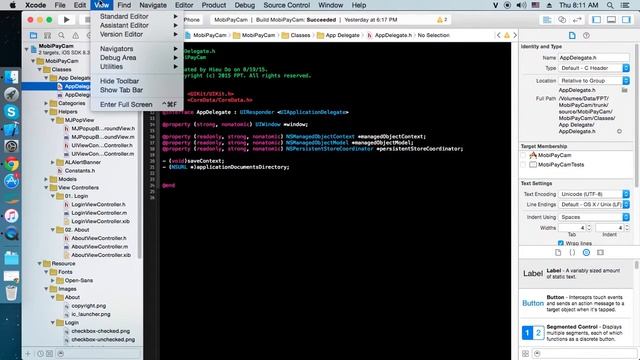
Task: Open Notification Center in menu bar
Action: tap(625, 5)
